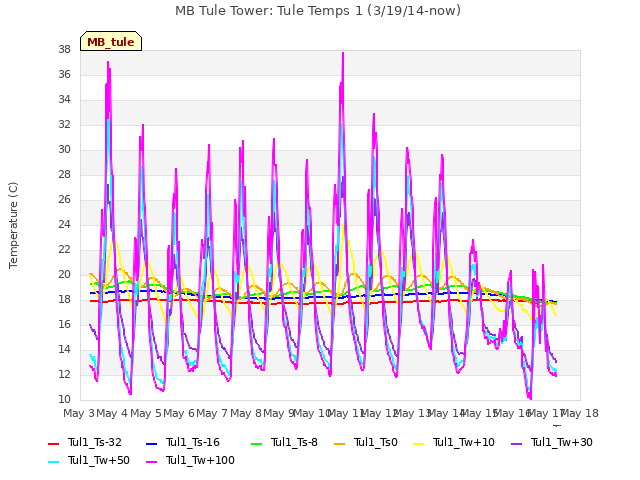Click the May 8 x-axis tick label
The image size is (640, 480).
(x=246, y=413)
